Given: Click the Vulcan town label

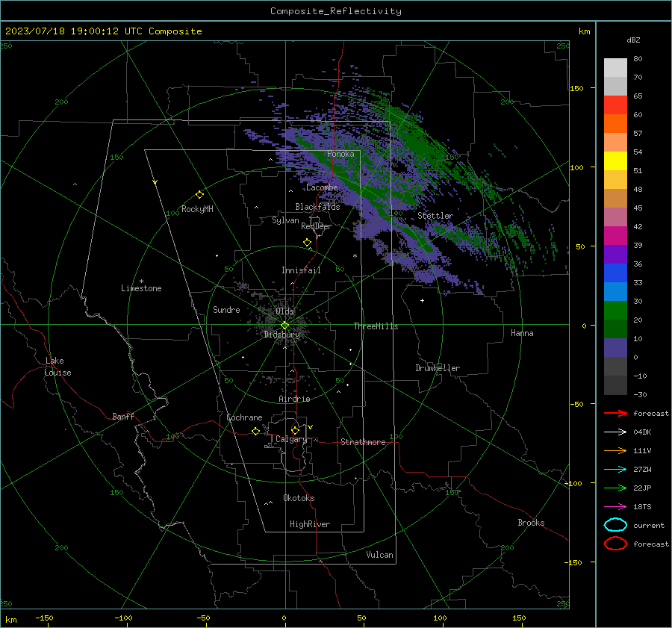Looking at the screenshot, I should (x=379, y=555).
